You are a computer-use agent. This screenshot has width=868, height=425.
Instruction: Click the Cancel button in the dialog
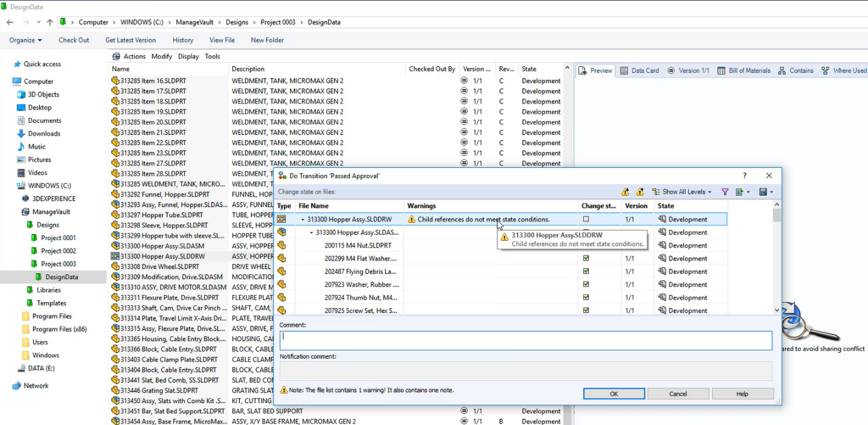pos(678,394)
